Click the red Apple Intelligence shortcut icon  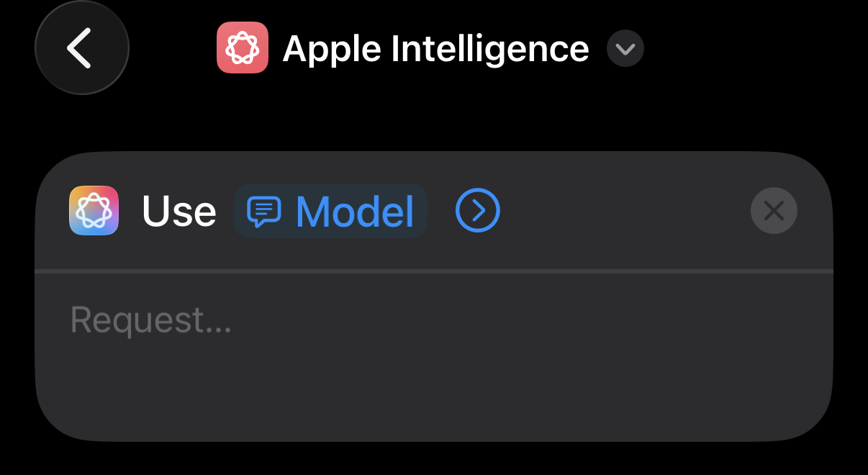(x=243, y=47)
